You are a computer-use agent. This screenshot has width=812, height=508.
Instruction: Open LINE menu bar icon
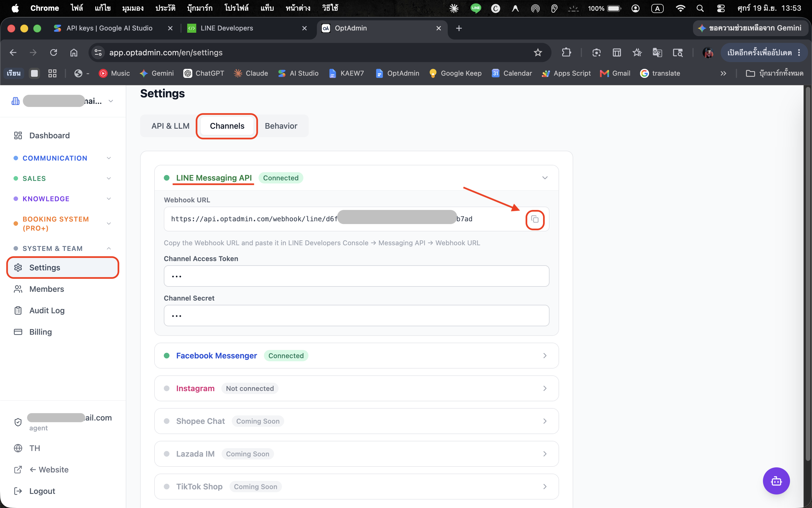click(x=475, y=8)
